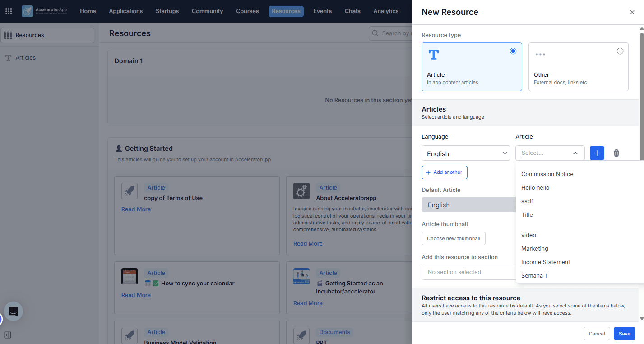The image size is (644, 344).
Task: Open the chat support widget icon
Action: (14, 311)
